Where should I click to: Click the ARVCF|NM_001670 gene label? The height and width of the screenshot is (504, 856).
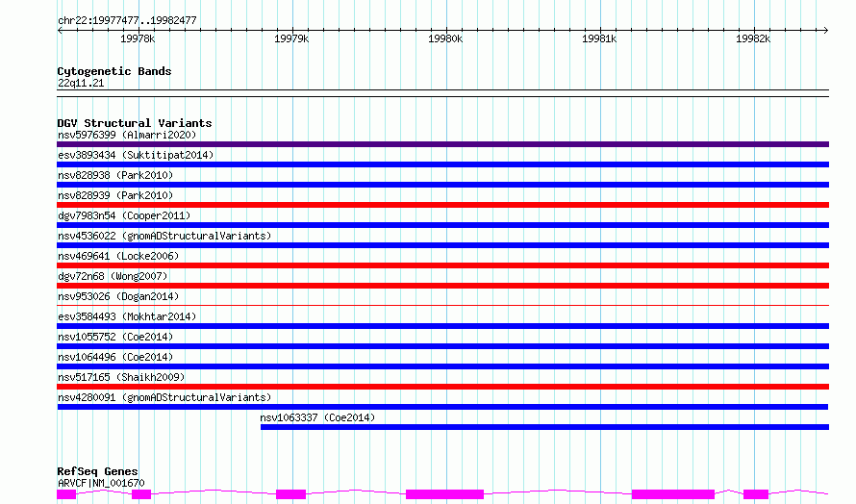pos(101,483)
